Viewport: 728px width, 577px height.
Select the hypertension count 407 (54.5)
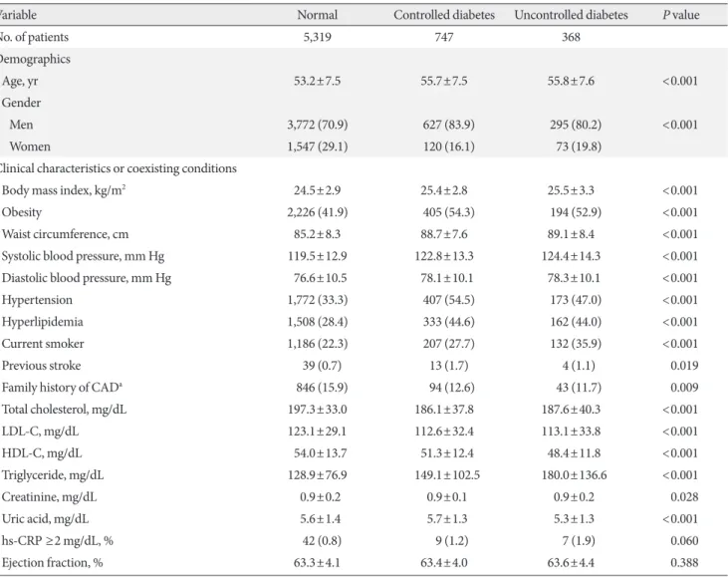coord(448,300)
